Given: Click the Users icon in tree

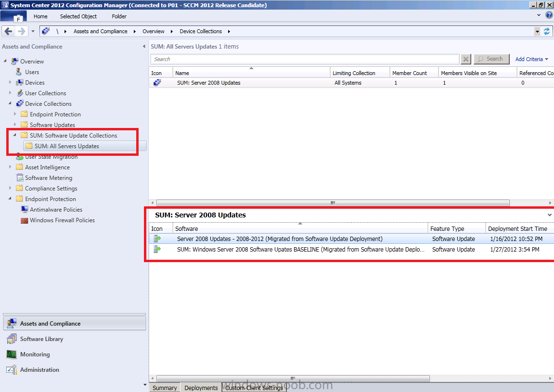Looking at the screenshot, I should 19,72.
